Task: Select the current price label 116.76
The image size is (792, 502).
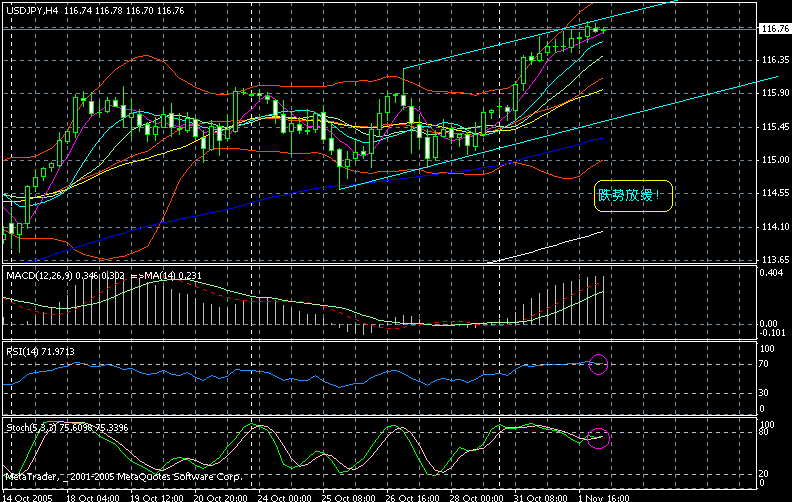Action: (x=775, y=29)
